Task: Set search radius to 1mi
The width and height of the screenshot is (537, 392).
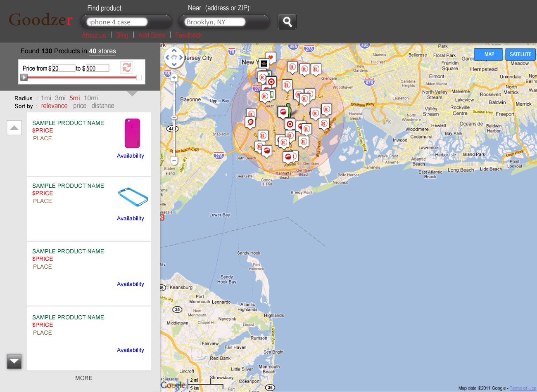Action: click(x=46, y=98)
